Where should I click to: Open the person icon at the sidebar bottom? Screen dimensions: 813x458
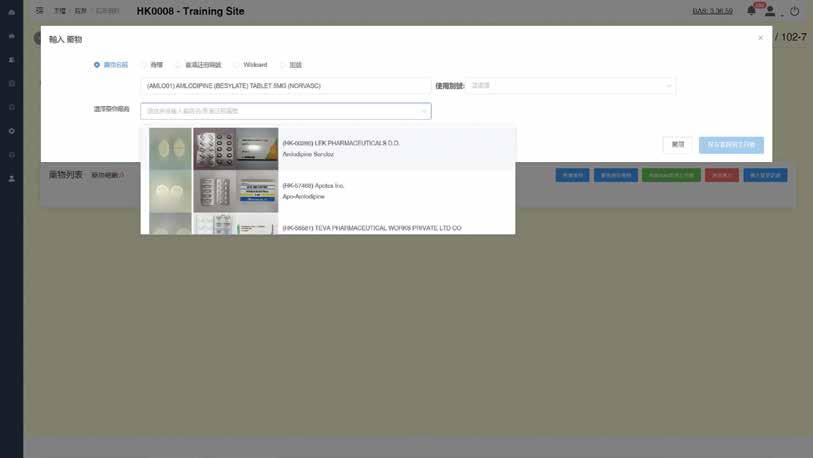11,178
